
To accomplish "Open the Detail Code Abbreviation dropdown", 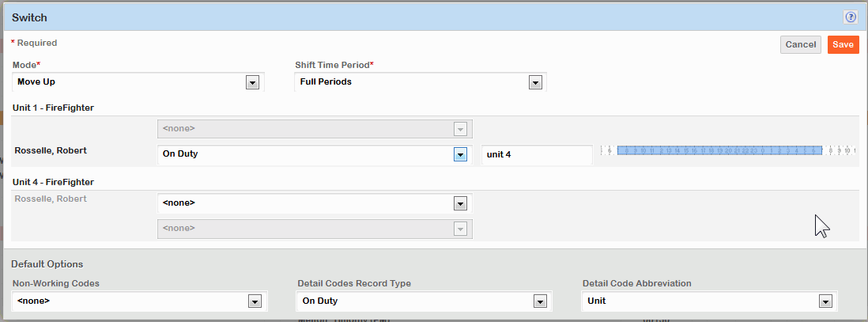I will (x=825, y=301).
